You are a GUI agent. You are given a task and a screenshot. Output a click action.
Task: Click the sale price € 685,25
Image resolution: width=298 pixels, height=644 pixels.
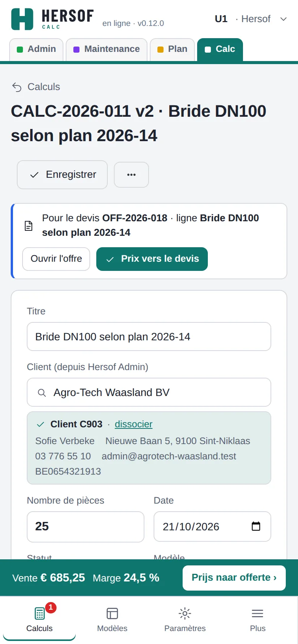coord(63,578)
